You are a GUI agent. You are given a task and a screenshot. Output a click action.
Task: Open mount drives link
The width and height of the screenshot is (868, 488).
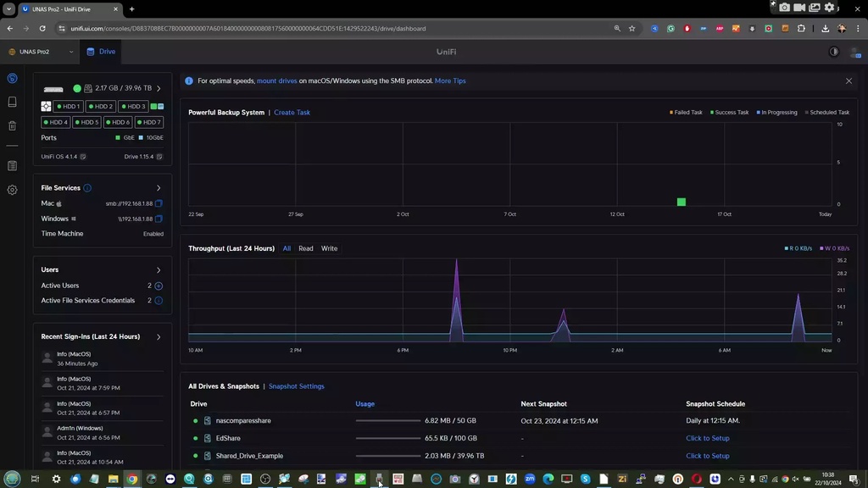click(x=277, y=80)
